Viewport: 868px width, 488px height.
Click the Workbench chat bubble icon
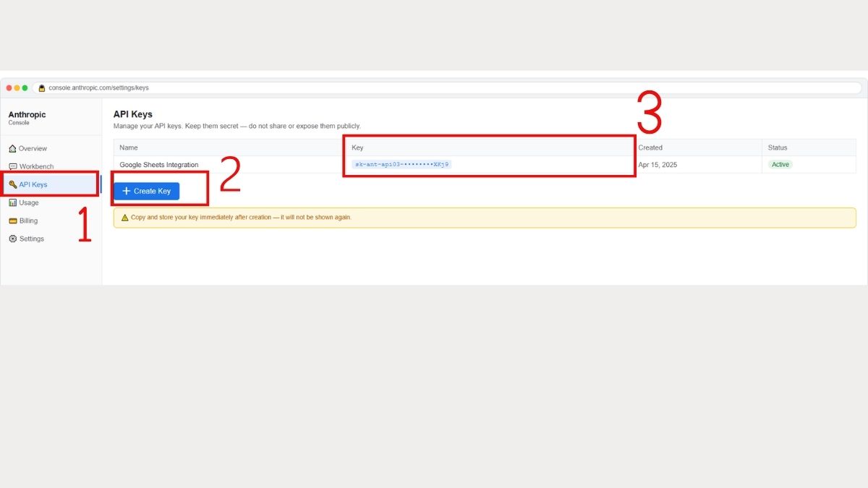pyautogui.click(x=12, y=166)
